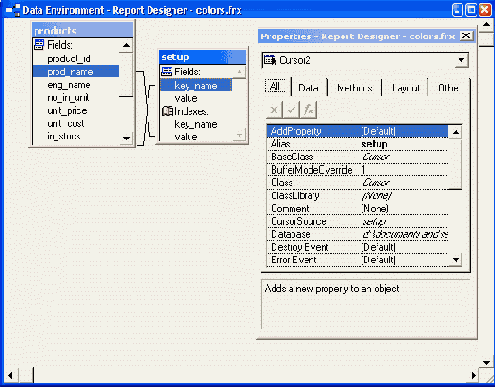The height and width of the screenshot is (387, 495).
Task: Click the Fields icon in products table
Action: coord(39,45)
